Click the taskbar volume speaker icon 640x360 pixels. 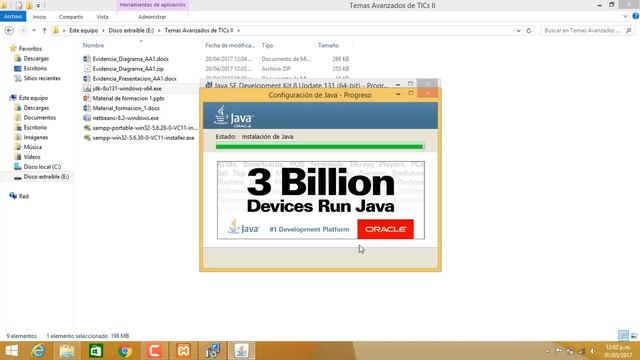[592, 351]
